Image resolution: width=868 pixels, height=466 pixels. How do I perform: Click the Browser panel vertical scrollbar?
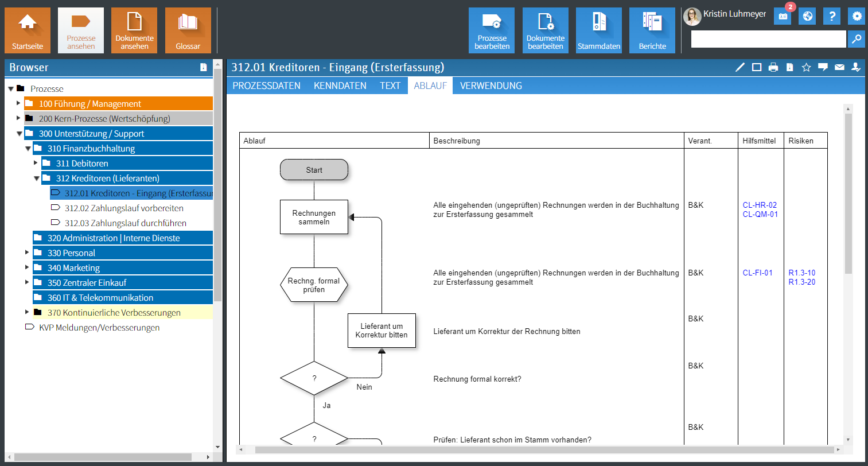217,185
